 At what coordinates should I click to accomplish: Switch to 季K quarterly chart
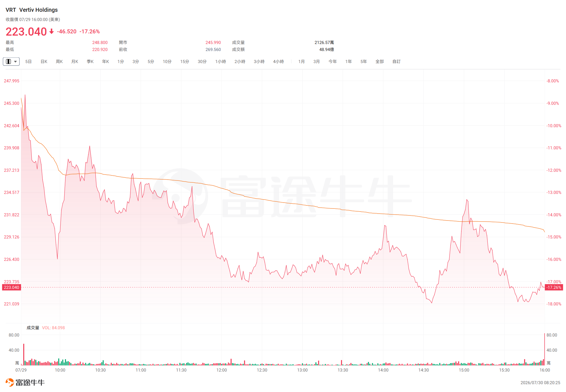(x=90, y=61)
